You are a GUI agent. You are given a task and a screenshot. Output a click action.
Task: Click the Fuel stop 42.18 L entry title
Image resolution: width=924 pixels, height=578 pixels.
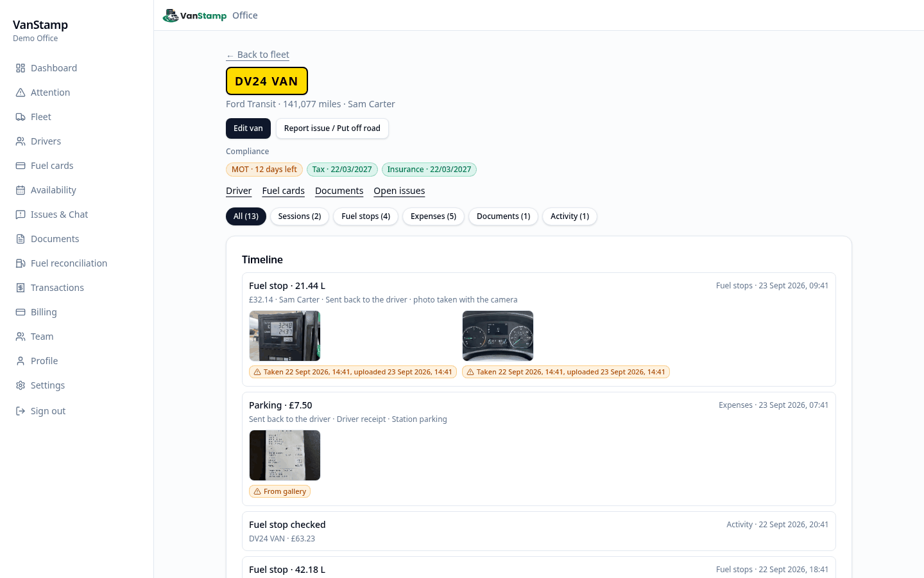coord(287,570)
